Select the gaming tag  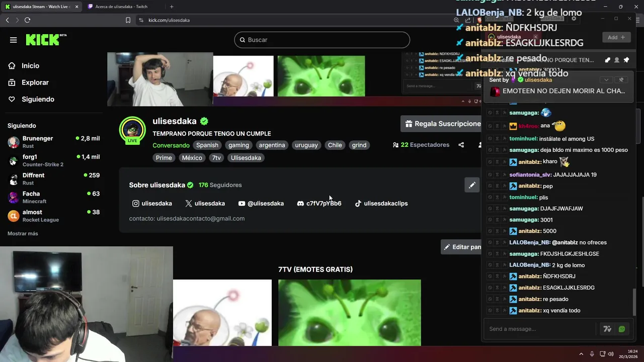238,145
